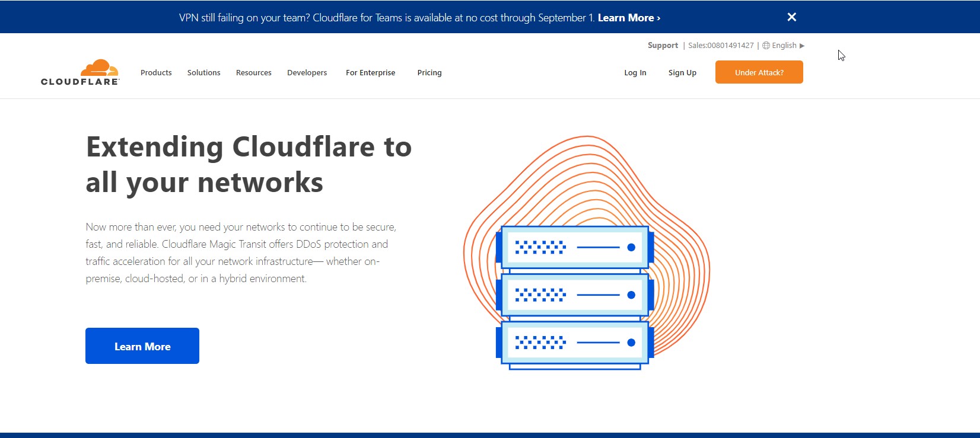
Task: Click the globe language icon
Action: [766, 46]
